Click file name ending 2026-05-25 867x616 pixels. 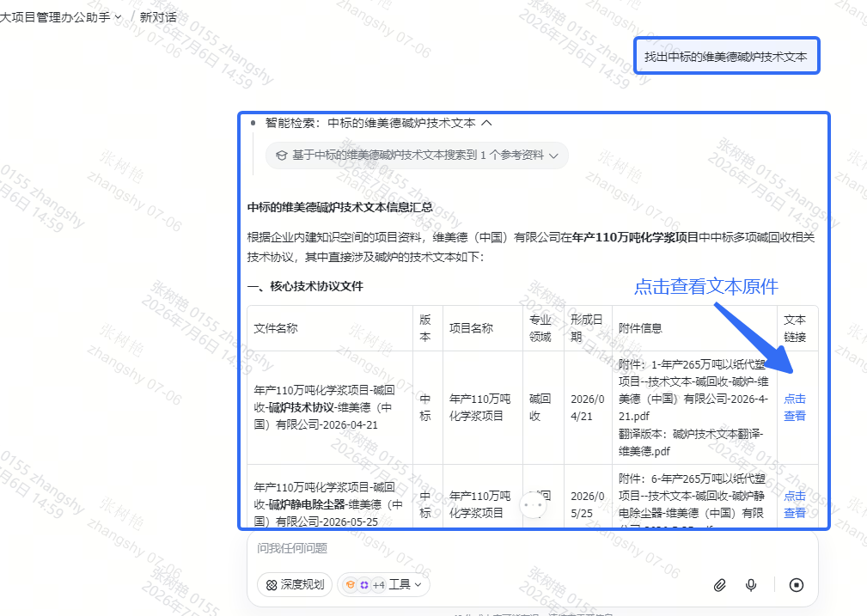click(328, 504)
